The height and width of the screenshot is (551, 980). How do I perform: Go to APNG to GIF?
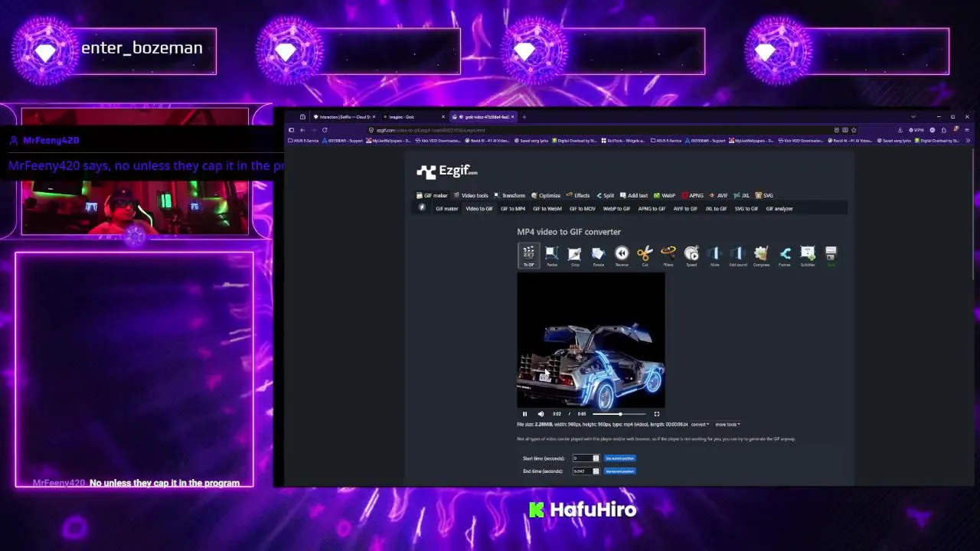[x=652, y=208]
